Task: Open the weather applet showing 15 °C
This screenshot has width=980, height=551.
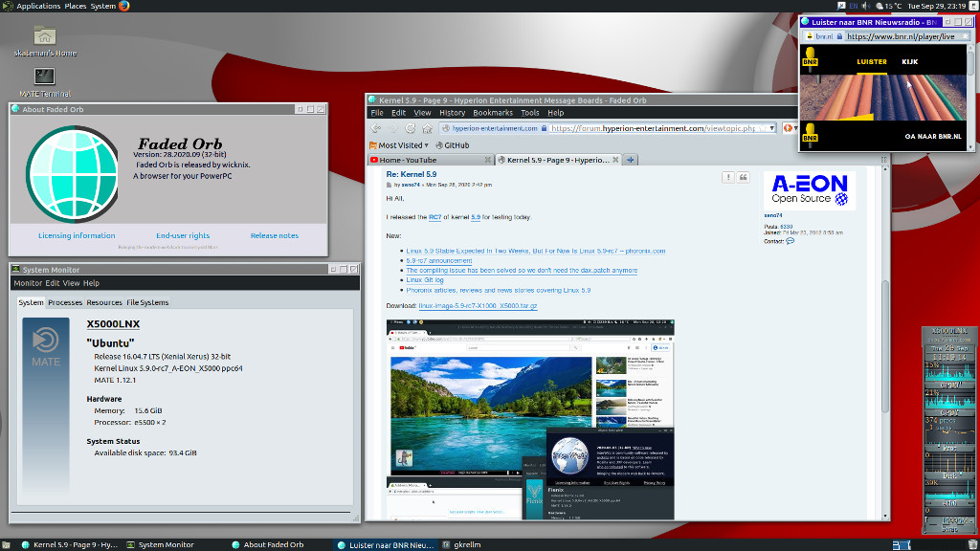Action: 889,6
